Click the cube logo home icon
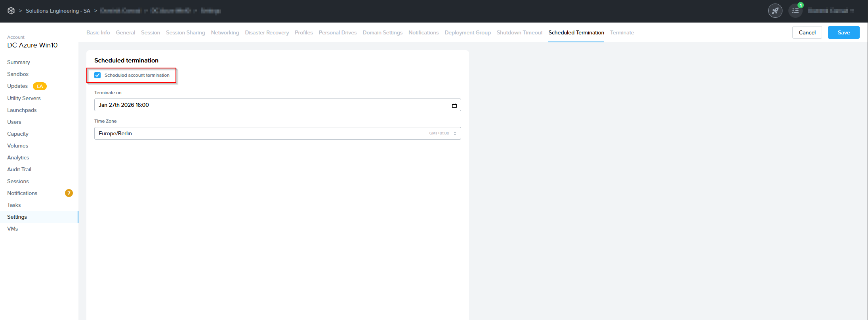Viewport: 868px width, 320px height. [11, 11]
